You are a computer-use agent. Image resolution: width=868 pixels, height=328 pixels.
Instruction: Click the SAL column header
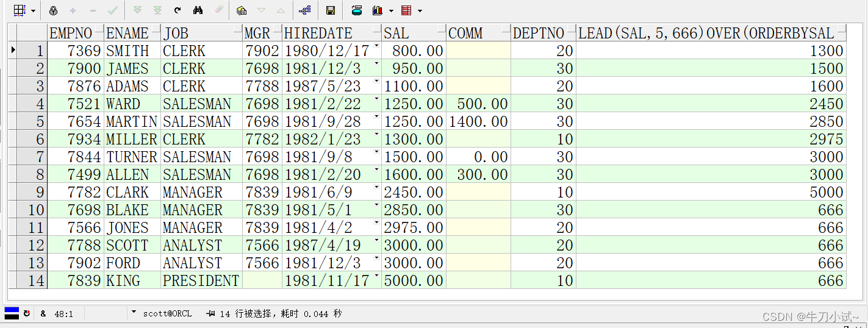pyautogui.click(x=414, y=33)
